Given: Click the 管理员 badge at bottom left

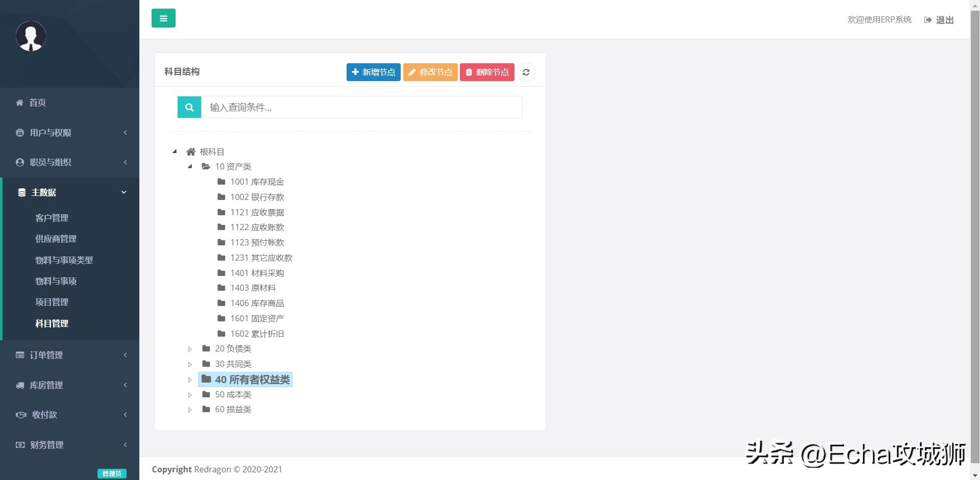Looking at the screenshot, I should 111,473.
